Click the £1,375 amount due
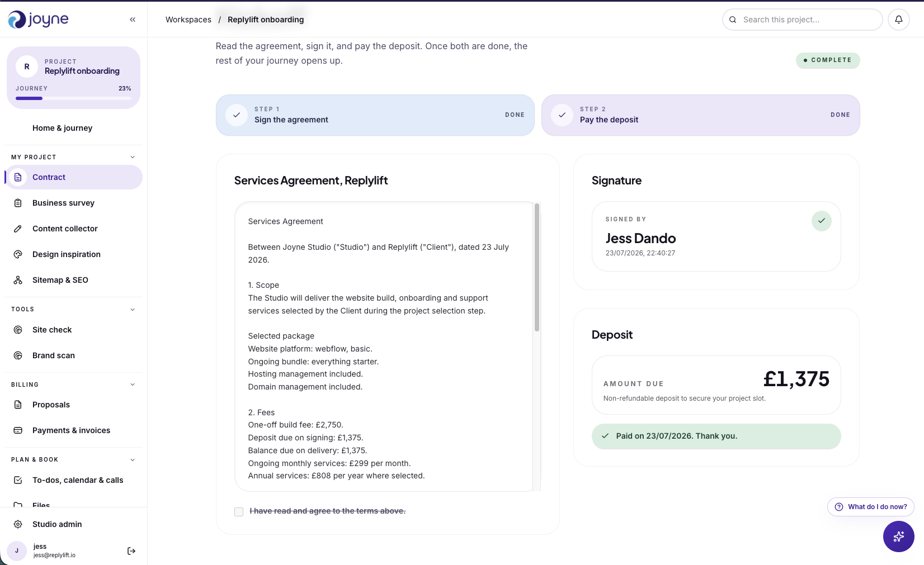Viewport: 924px width, 565px height. [x=796, y=379]
